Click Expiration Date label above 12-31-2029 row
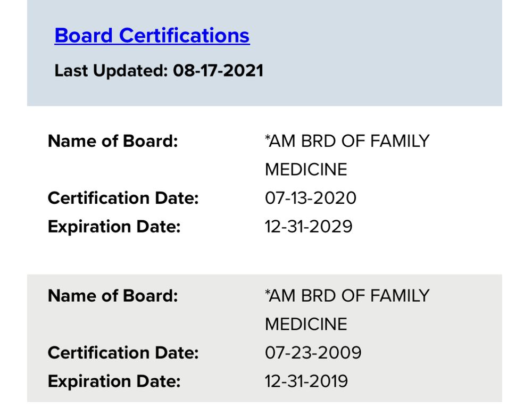 114,227
